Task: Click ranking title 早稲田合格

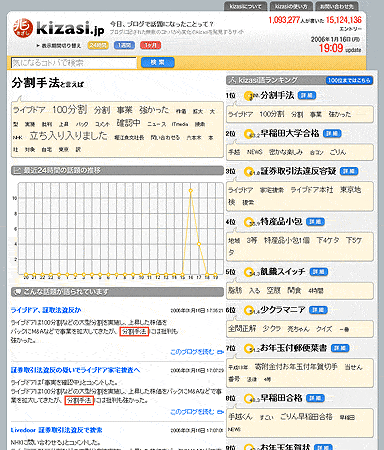Action: [x=281, y=398]
